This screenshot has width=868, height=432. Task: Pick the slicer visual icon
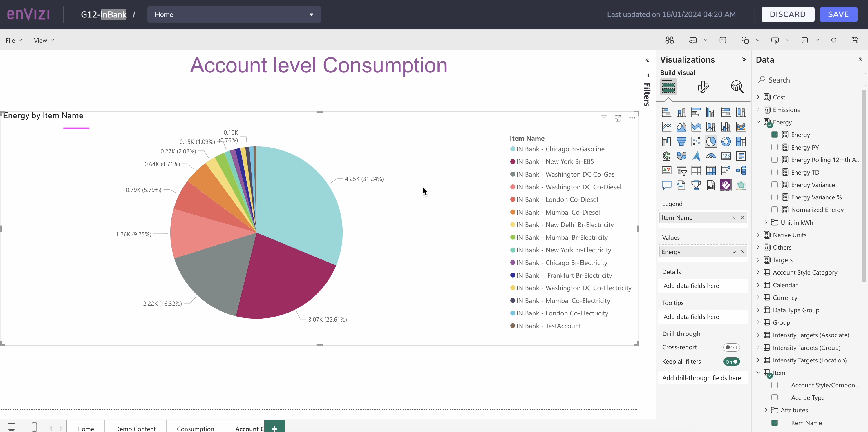click(681, 170)
